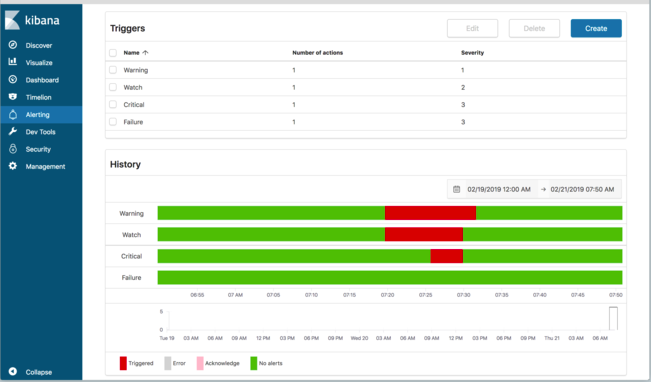Click the Warning name in triggers table
Screen dimensions: 651x382
point(136,70)
